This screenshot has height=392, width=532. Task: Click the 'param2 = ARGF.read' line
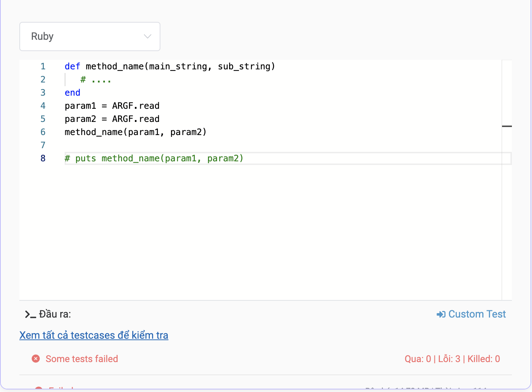[x=112, y=119]
